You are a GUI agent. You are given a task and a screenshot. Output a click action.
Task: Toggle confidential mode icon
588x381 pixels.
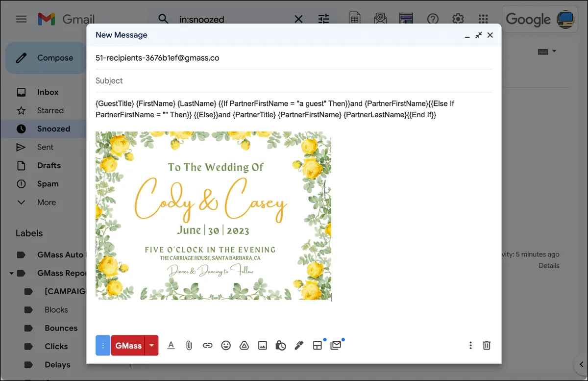click(x=281, y=346)
